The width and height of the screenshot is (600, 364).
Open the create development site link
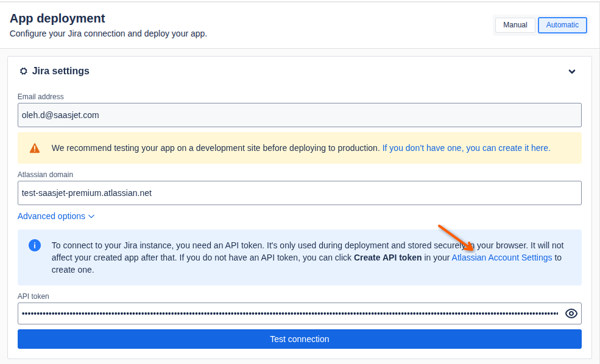click(x=466, y=149)
